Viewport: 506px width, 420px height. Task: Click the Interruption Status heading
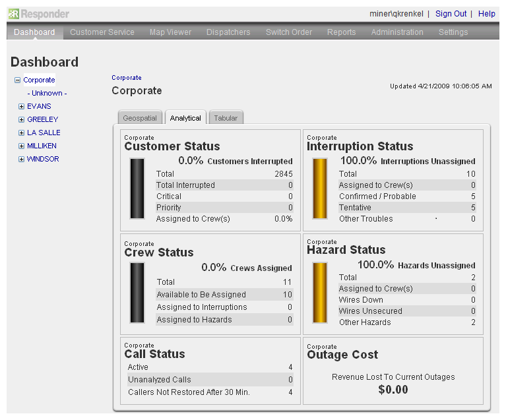click(x=360, y=146)
